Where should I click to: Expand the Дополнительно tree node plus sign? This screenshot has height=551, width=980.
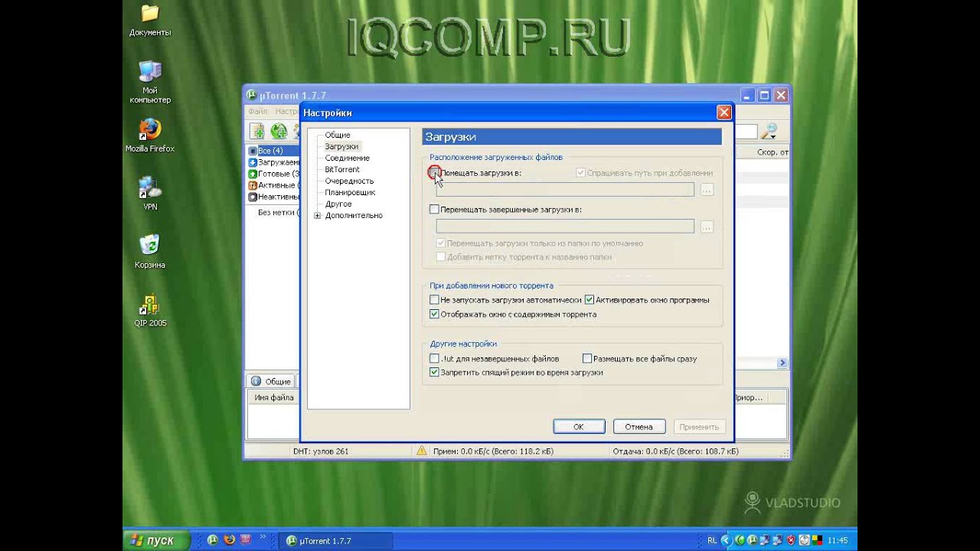(317, 216)
